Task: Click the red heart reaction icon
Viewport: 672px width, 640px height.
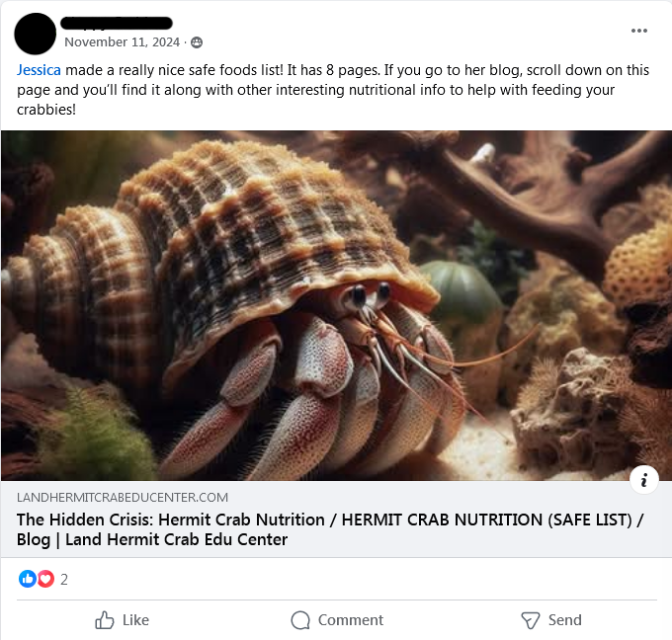Action: coord(45,579)
